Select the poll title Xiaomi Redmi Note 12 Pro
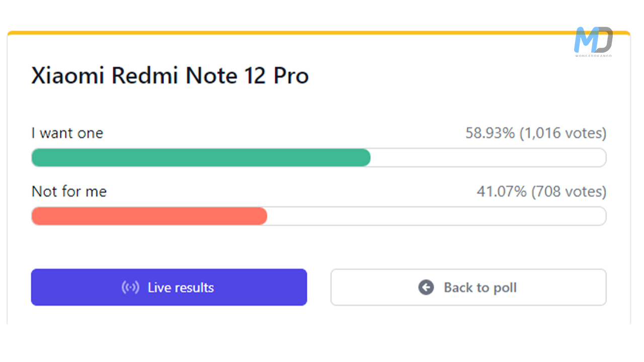This screenshot has width=644, height=362. click(170, 76)
